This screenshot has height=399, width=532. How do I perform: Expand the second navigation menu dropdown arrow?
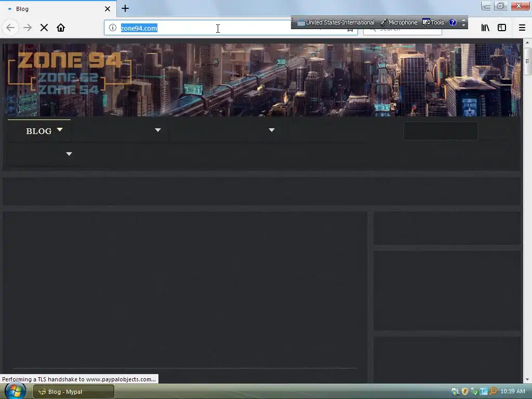pyautogui.click(x=158, y=130)
